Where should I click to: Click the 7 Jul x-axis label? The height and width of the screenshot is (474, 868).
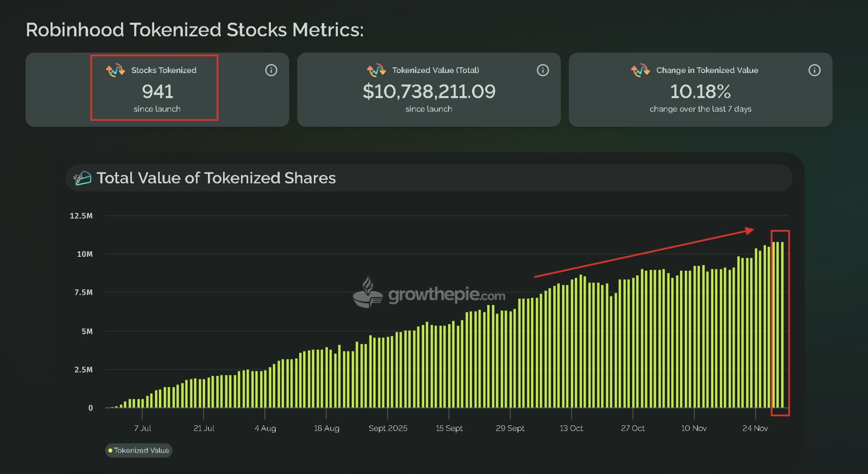(x=142, y=428)
